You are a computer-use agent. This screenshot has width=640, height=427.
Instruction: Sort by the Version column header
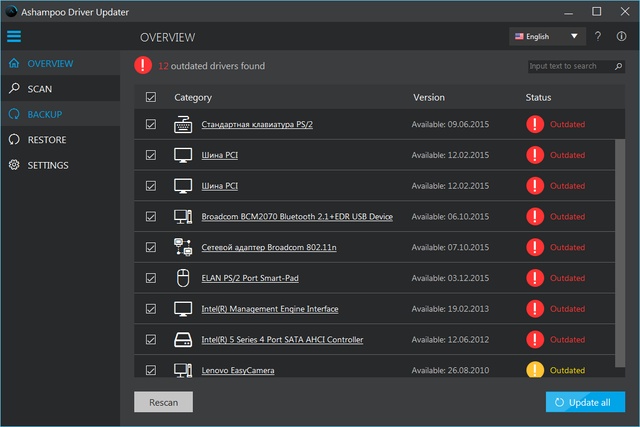click(429, 98)
